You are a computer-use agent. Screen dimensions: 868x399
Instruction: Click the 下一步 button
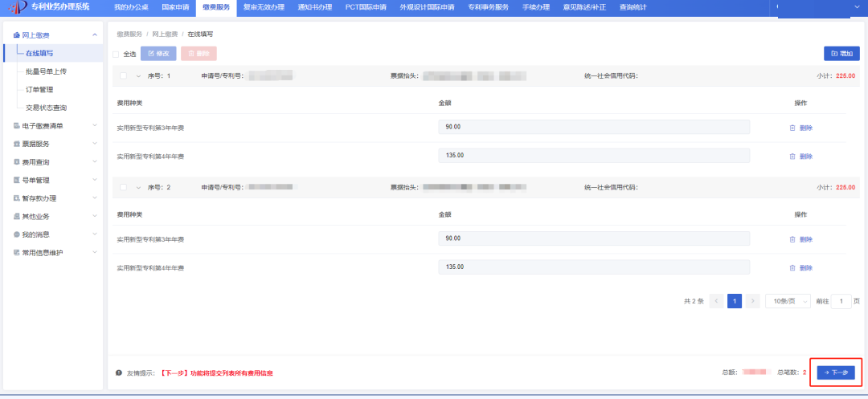coord(836,373)
